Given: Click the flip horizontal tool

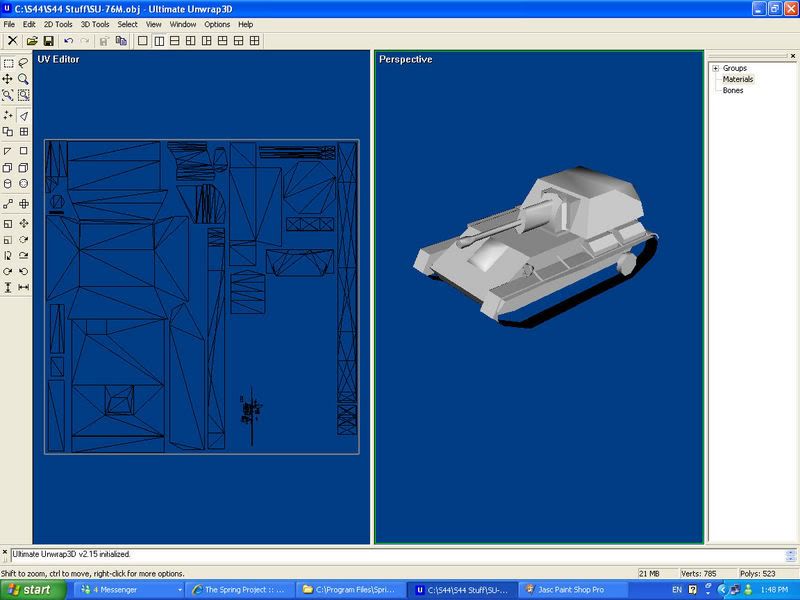Looking at the screenshot, I should coord(23,287).
